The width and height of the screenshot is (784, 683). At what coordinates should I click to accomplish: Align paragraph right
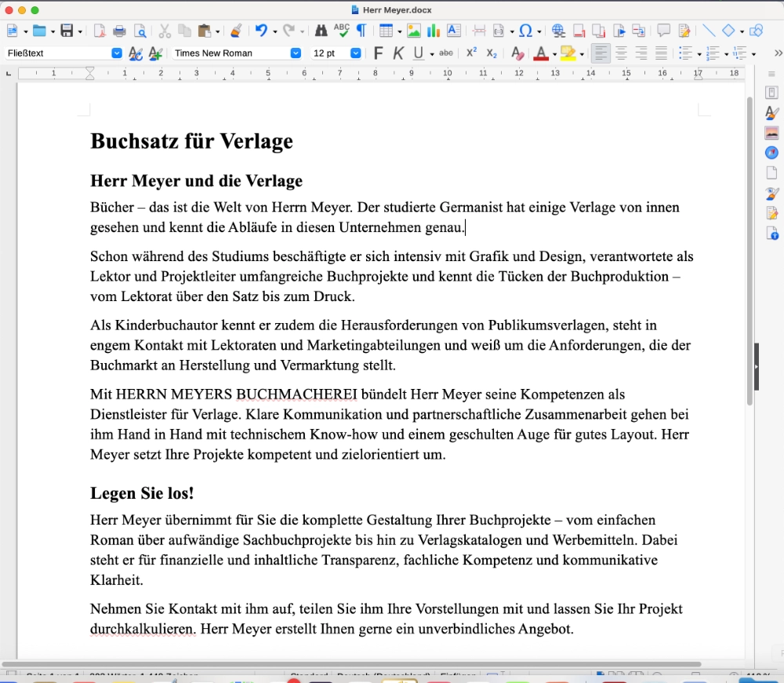tap(641, 53)
